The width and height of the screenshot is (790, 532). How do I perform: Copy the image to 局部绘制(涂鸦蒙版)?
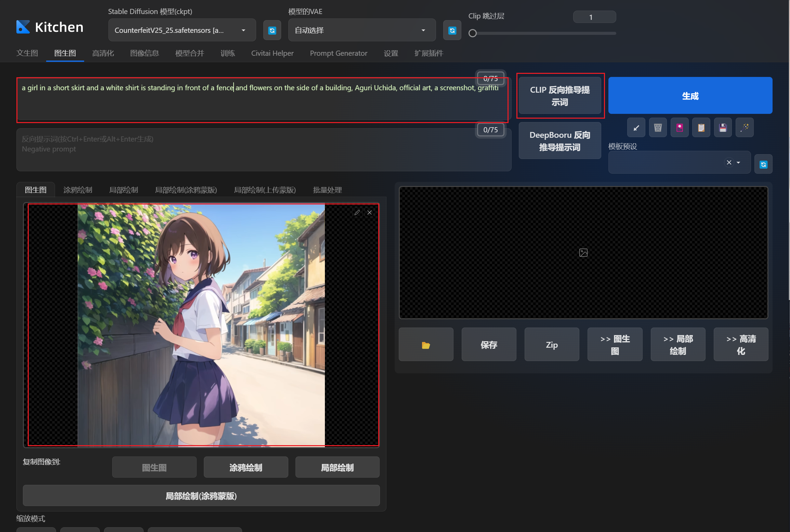(x=201, y=496)
